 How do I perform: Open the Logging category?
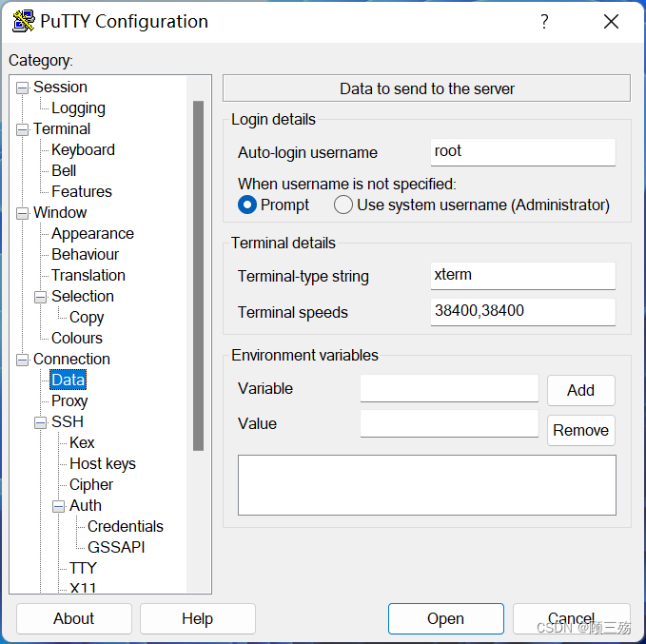78,107
